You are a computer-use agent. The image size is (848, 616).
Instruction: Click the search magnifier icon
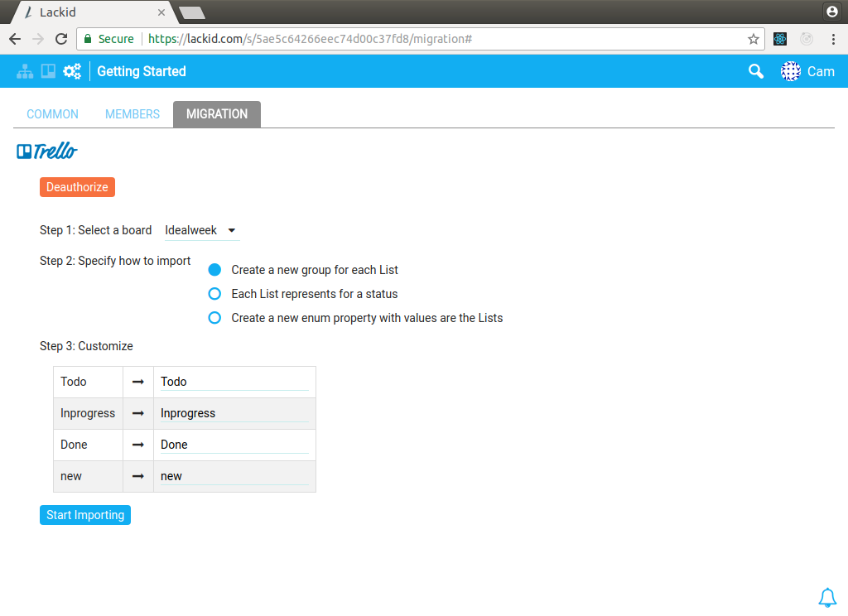[x=755, y=71]
